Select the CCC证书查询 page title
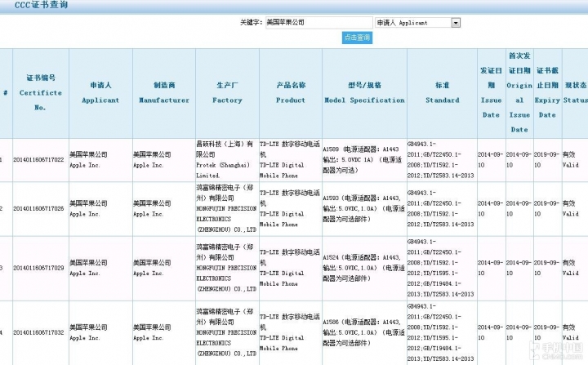Screen dimensions: 588x365 click(42, 5)
